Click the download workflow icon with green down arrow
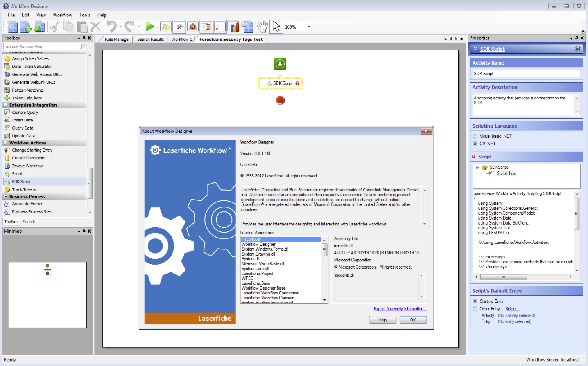The width and height of the screenshot is (588, 366). tap(26, 27)
